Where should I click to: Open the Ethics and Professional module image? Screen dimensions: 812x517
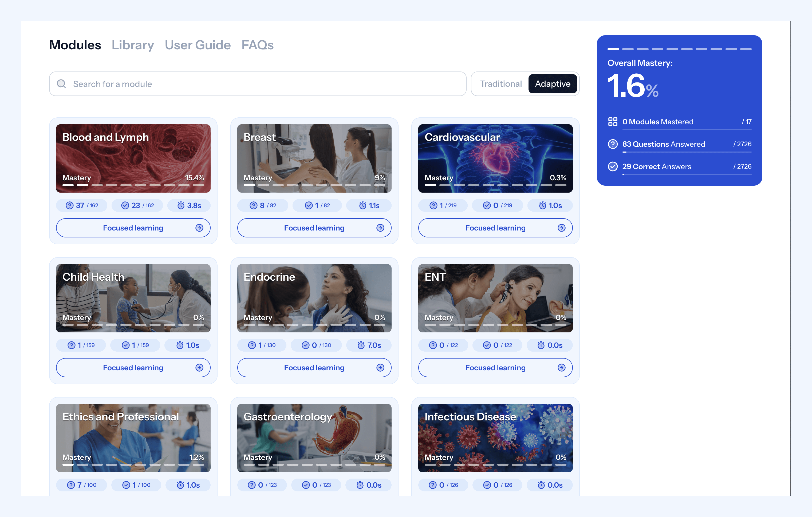click(133, 438)
